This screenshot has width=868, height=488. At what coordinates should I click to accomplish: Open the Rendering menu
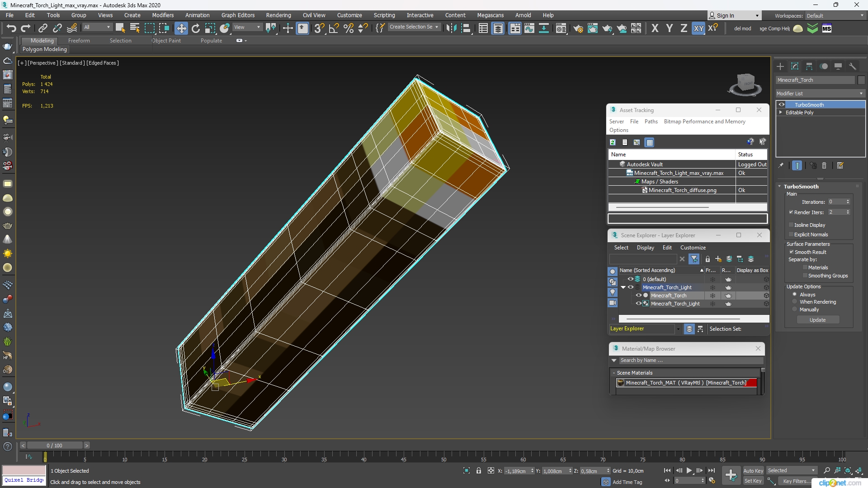tap(278, 15)
